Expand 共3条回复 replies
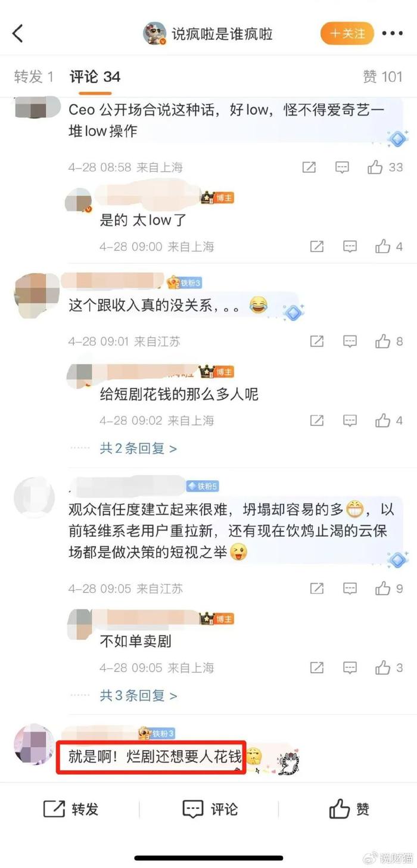 pos(138,695)
